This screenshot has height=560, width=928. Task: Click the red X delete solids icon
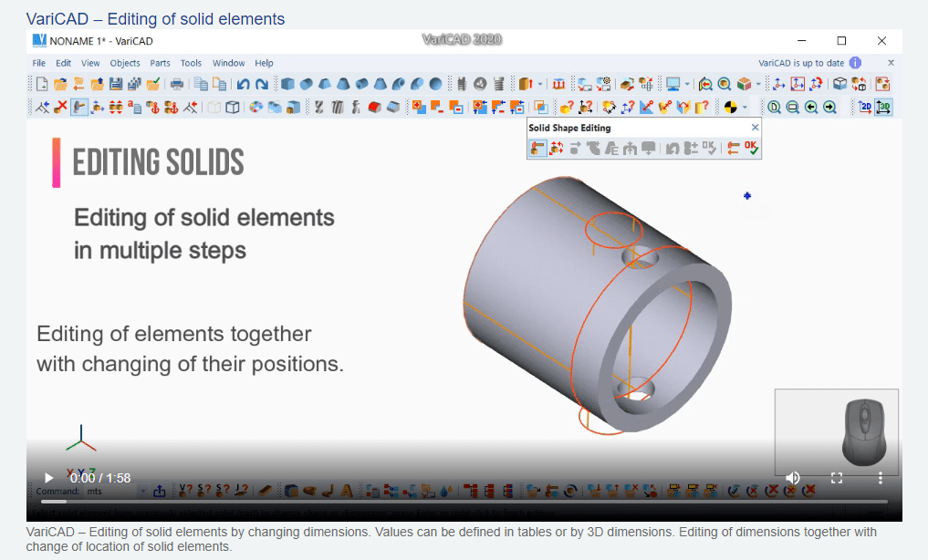pos(60,107)
